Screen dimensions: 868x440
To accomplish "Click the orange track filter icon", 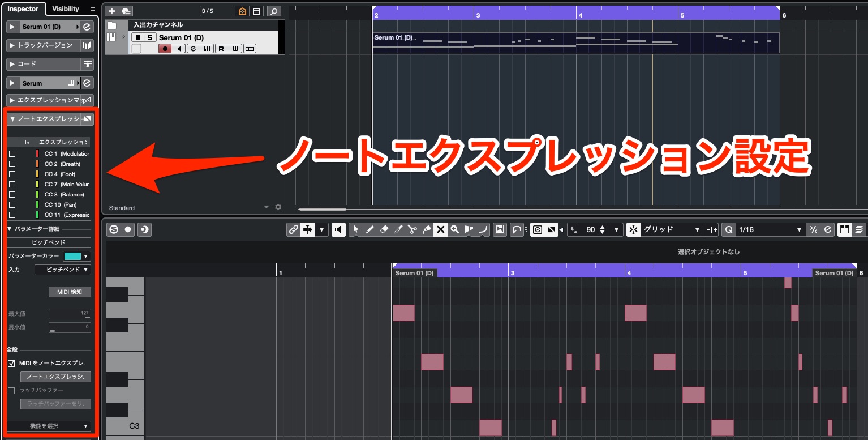I will tap(243, 11).
